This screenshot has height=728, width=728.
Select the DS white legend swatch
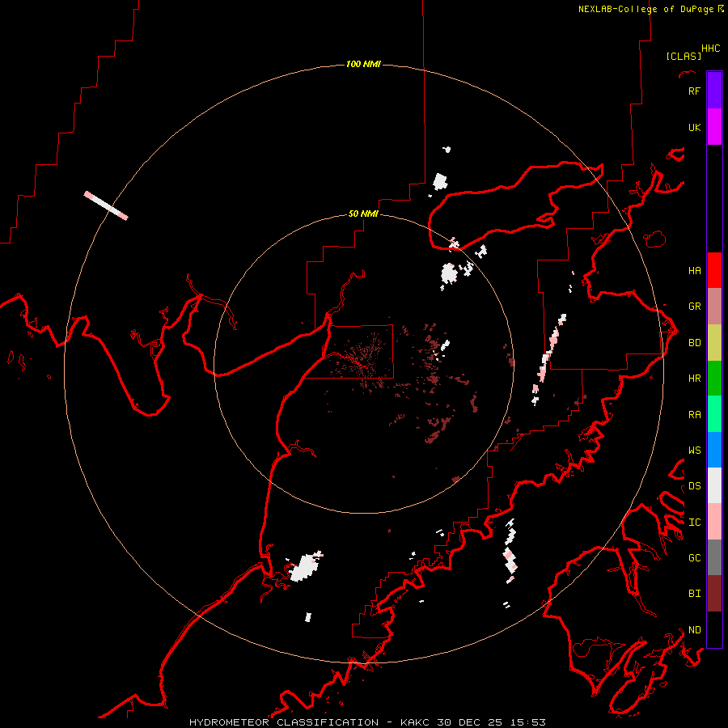click(714, 485)
